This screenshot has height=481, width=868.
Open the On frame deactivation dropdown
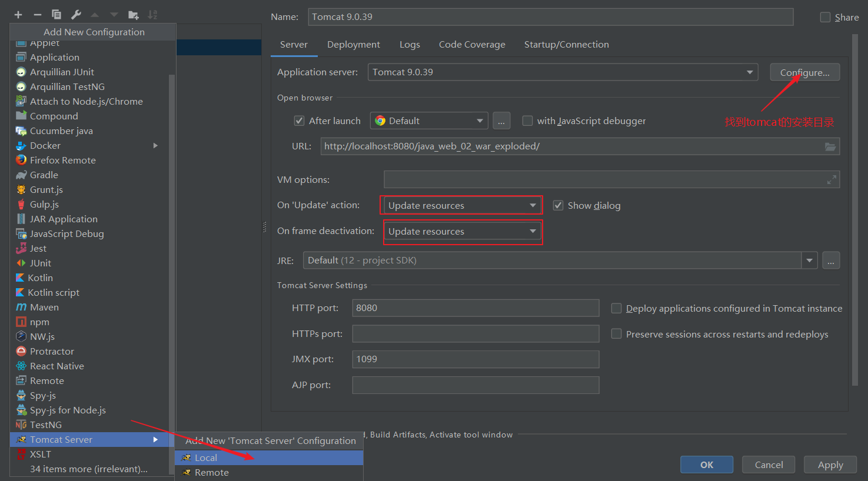pyautogui.click(x=463, y=231)
